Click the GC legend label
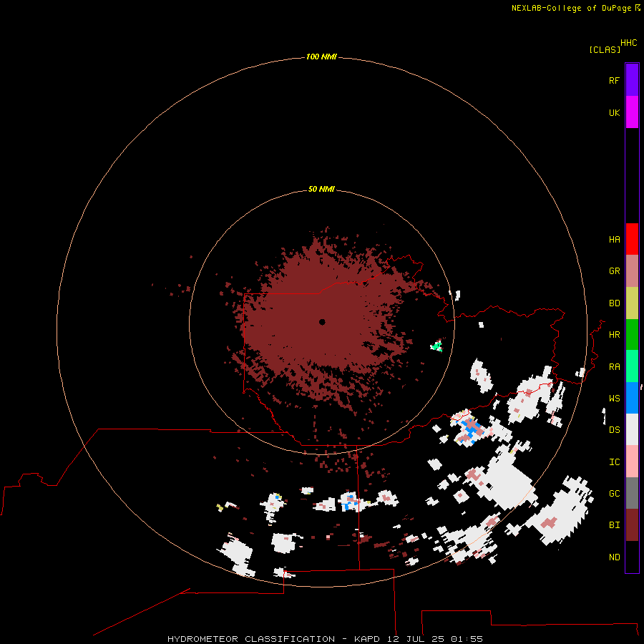 pyautogui.click(x=614, y=494)
